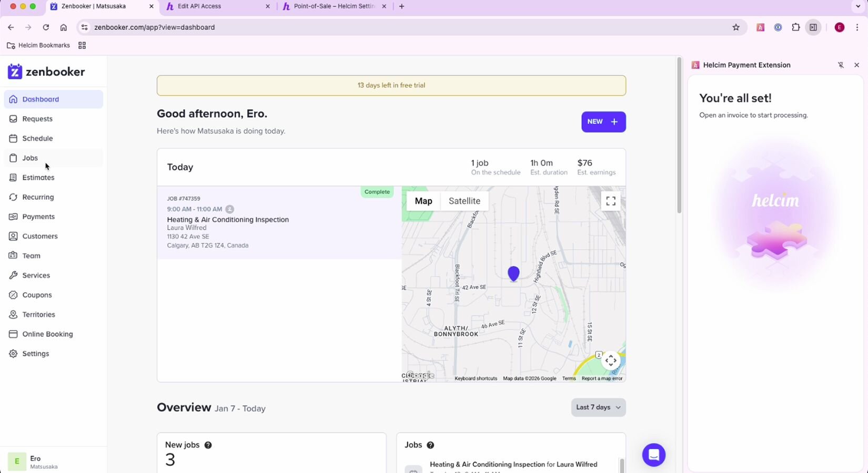This screenshot has height=473, width=868.
Task: Open the Intercom chat bubble icon
Action: click(653, 455)
